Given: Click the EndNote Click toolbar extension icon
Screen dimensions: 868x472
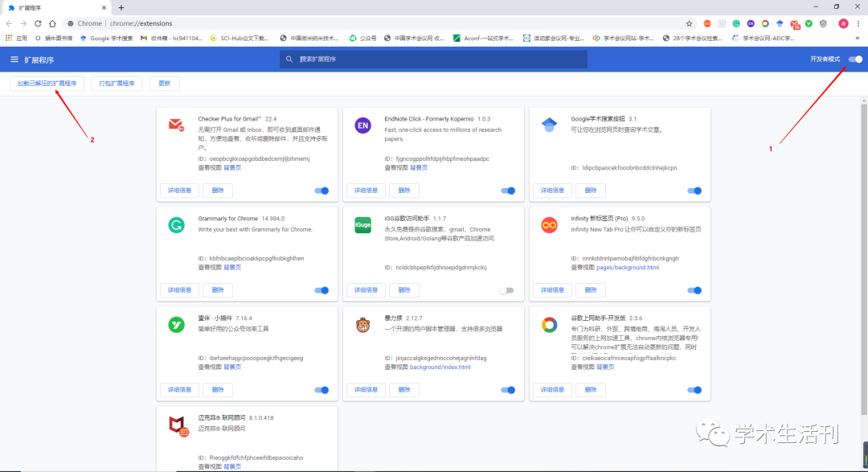Looking at the screenshot, I should (751, 23).
